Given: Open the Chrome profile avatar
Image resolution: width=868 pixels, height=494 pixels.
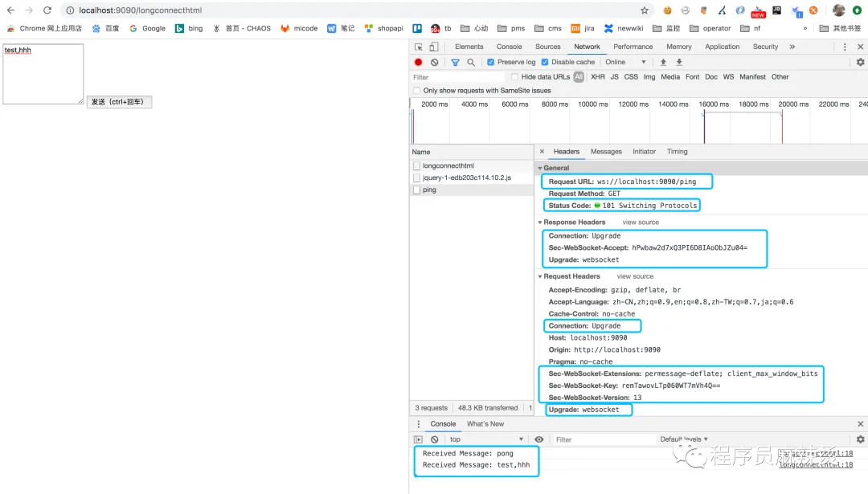Looking at the screenshot, I should coord(838,10).
